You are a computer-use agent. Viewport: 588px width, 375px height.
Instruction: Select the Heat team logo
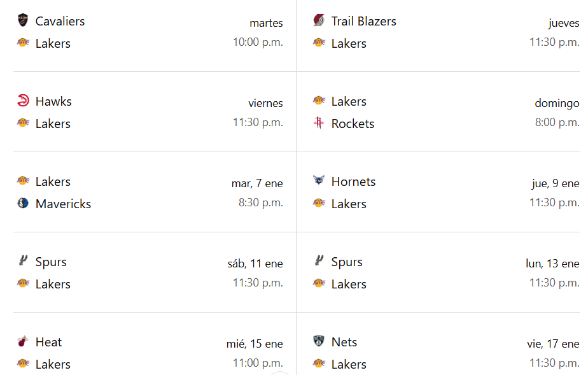23,341
